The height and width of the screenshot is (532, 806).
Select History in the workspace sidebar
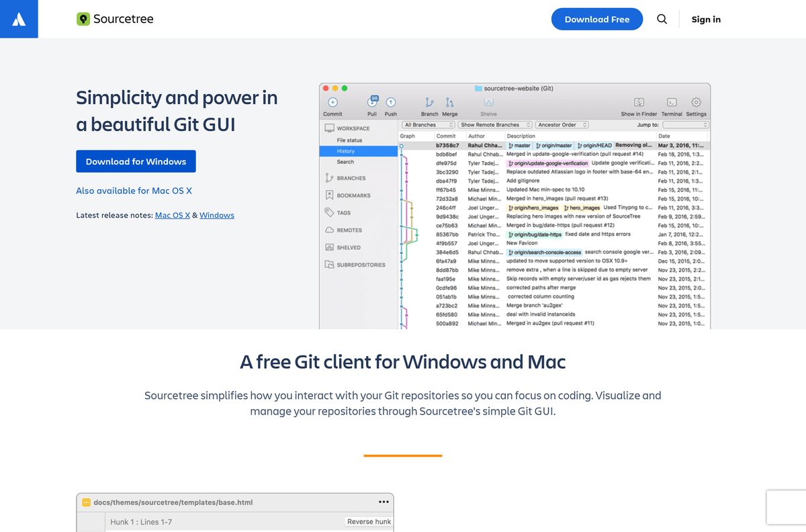(x=359, y=151)
